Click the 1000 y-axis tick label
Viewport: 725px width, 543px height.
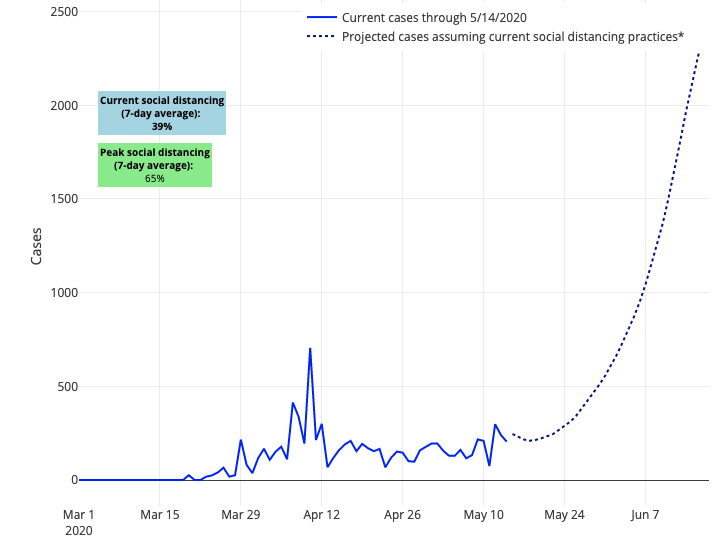(64, 293)
